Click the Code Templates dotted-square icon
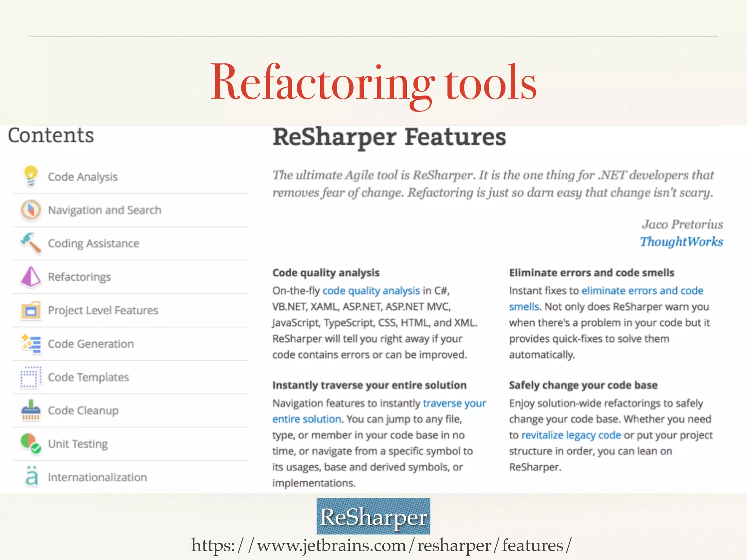The image size is (747, 560). click(31, 377)
